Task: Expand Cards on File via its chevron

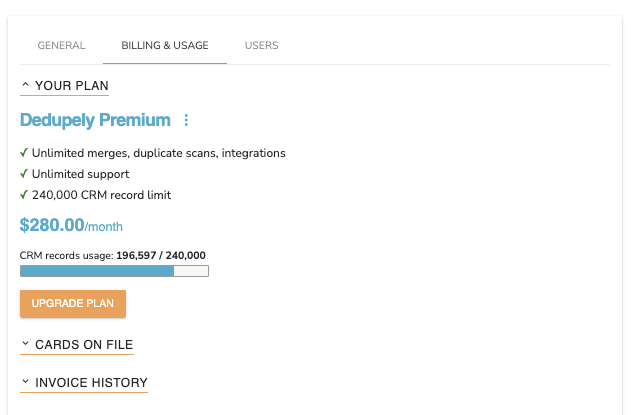Action: tap(25, 344)
